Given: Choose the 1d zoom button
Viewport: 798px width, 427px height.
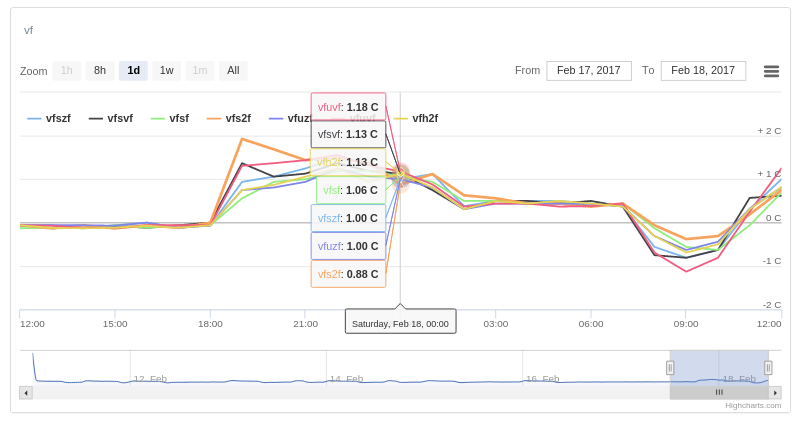Looking at the screenshot, I should click(x=133, y=71).
